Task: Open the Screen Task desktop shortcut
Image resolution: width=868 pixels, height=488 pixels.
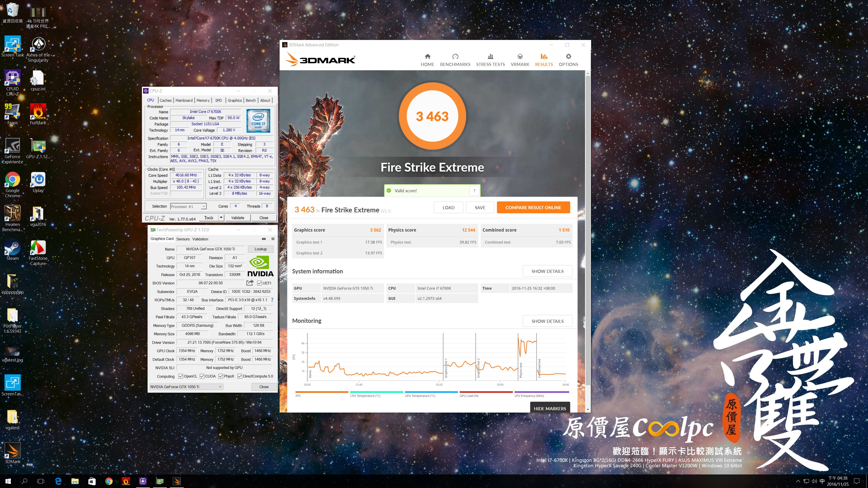Action: pos(12,47)
